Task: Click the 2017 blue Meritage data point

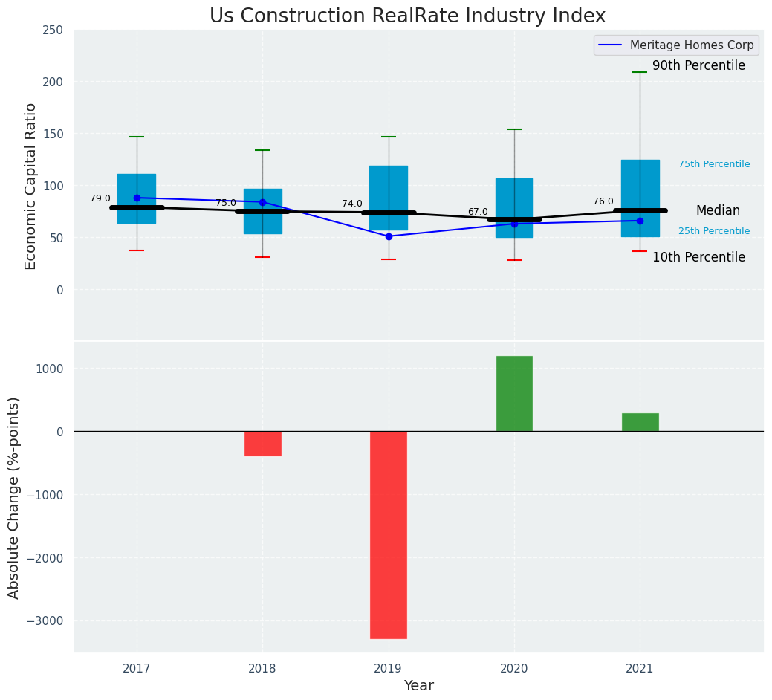Action: [x=137, y=198]
